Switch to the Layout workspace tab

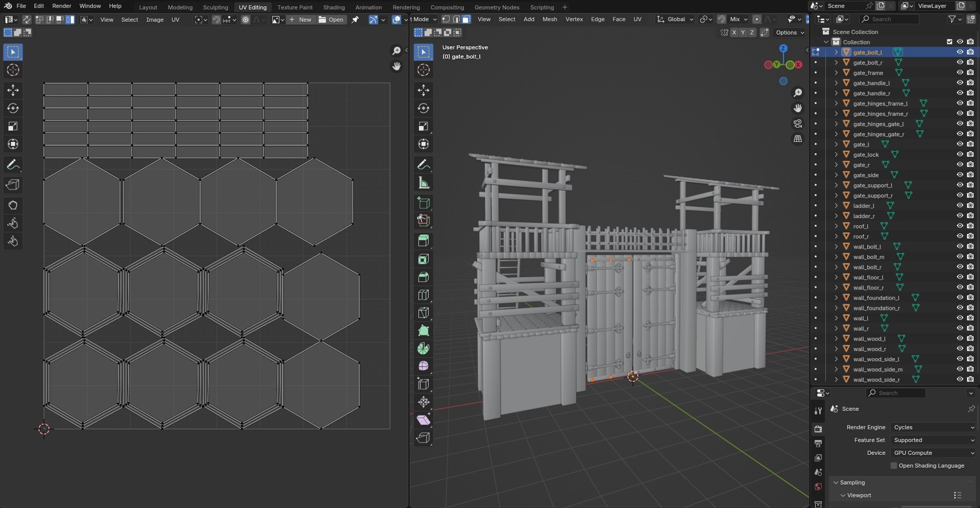tap(148, 7)
